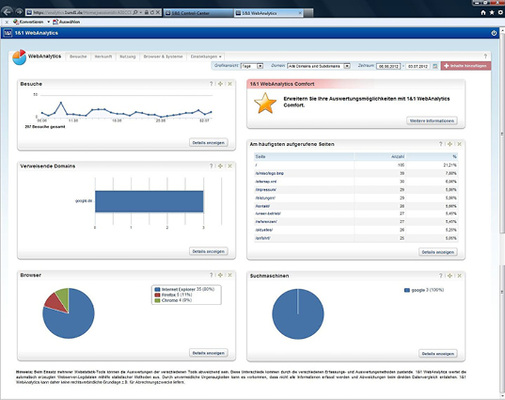Show help for Am häufigsten aufgerufene Seiten widget
This screenshot has width=505, height=400.
(x=441, y=144)
